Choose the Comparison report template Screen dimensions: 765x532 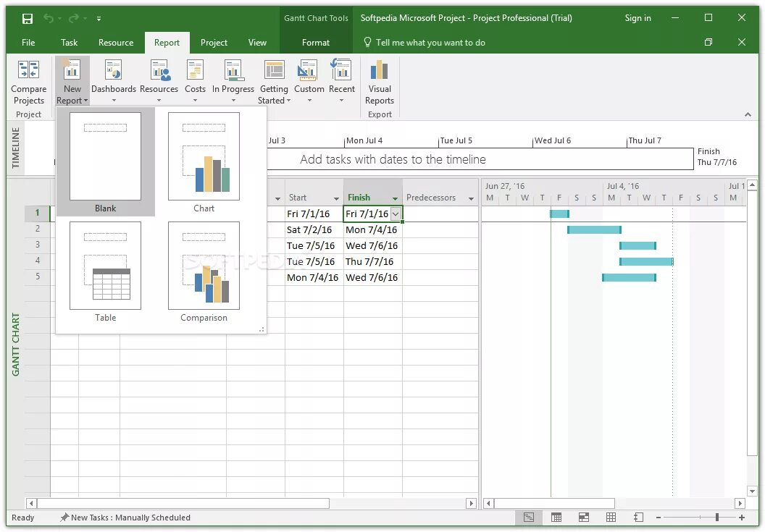coord(204,271)
